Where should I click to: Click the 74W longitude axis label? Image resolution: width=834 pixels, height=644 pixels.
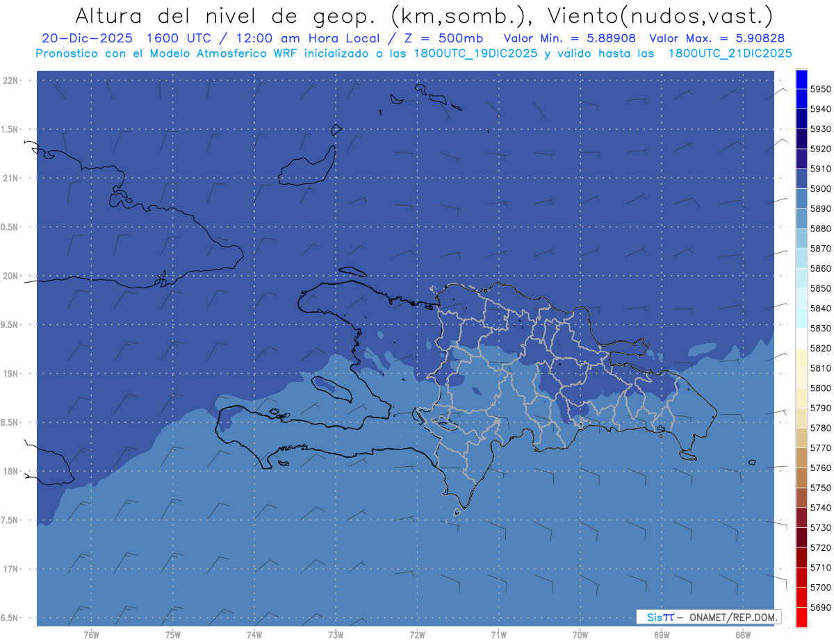point(254,635)
